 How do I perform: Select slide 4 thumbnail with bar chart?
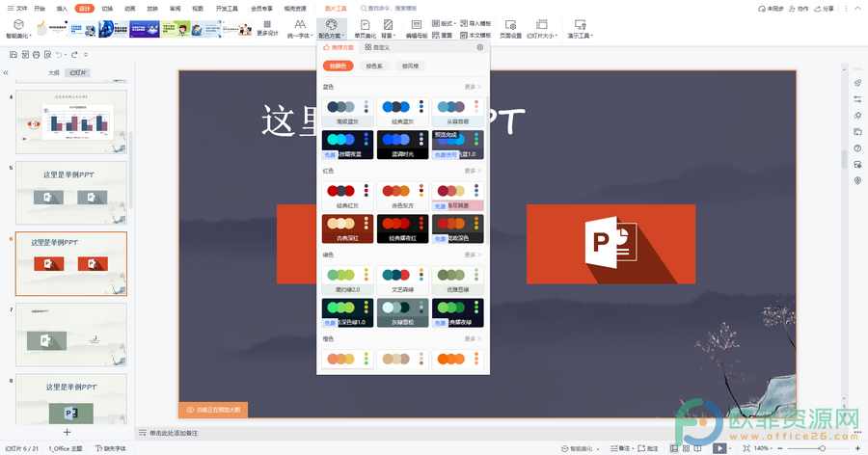pos(70,121)
